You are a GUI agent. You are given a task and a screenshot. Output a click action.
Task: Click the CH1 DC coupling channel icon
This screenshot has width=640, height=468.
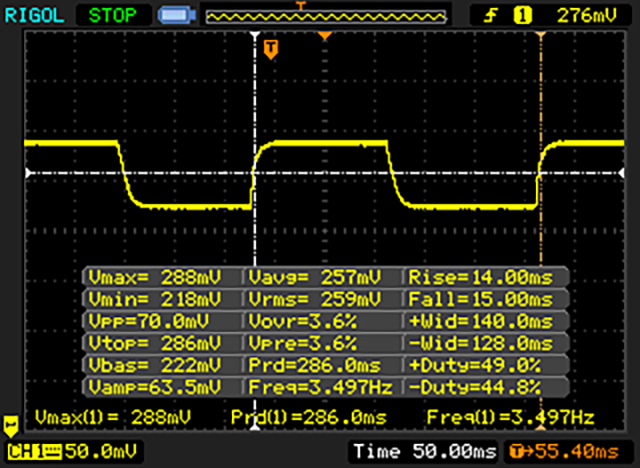tap(34, 452)
